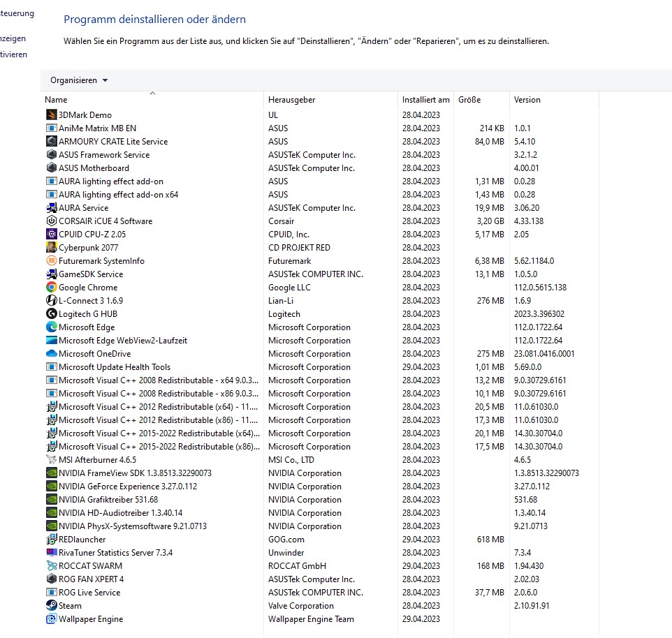Click version 112.0.5615.138 of Chrome
The image size is (672, 638).
tap(540, 288)
